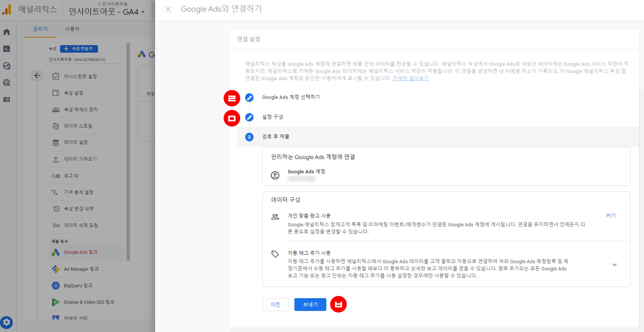Switch to the 사용자 tab
The image size is (644, 332).
tap(72, 29)
